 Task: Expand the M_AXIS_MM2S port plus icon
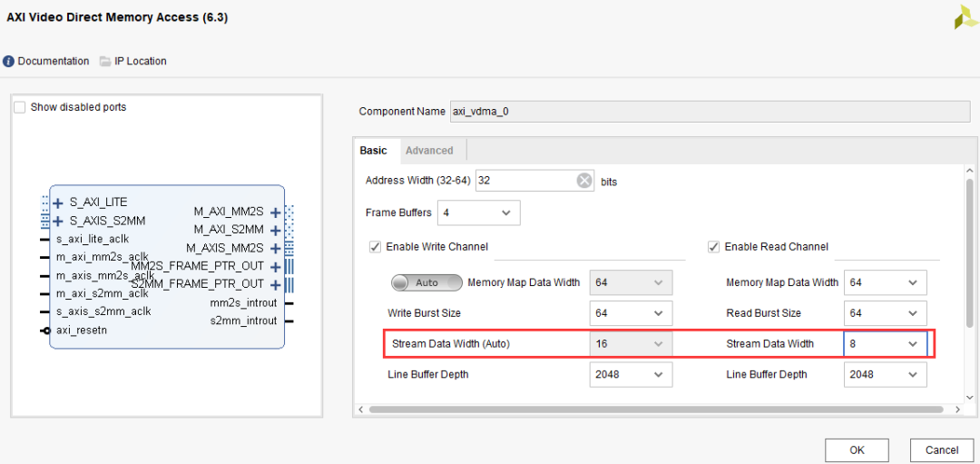pyautogui.click(x=275, y=248)
